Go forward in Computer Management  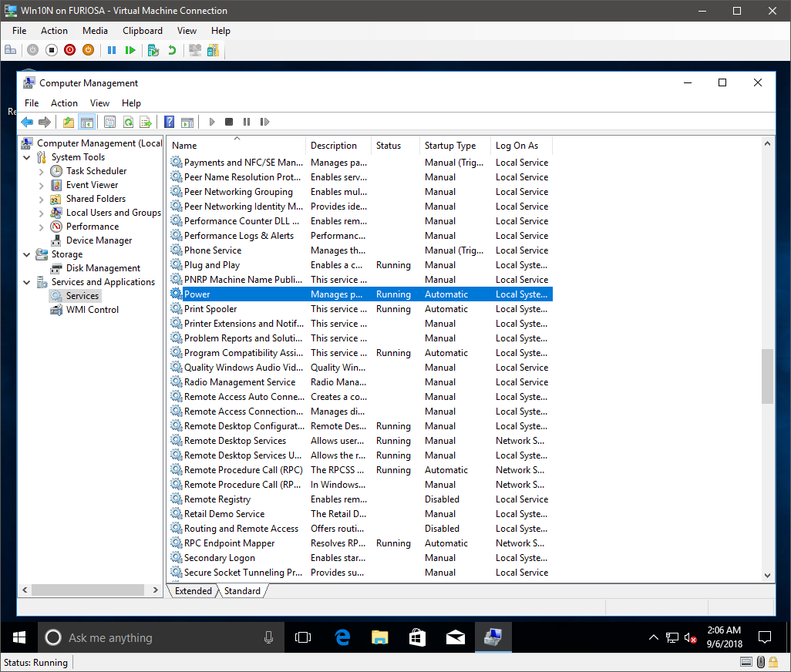click(45, 122)
